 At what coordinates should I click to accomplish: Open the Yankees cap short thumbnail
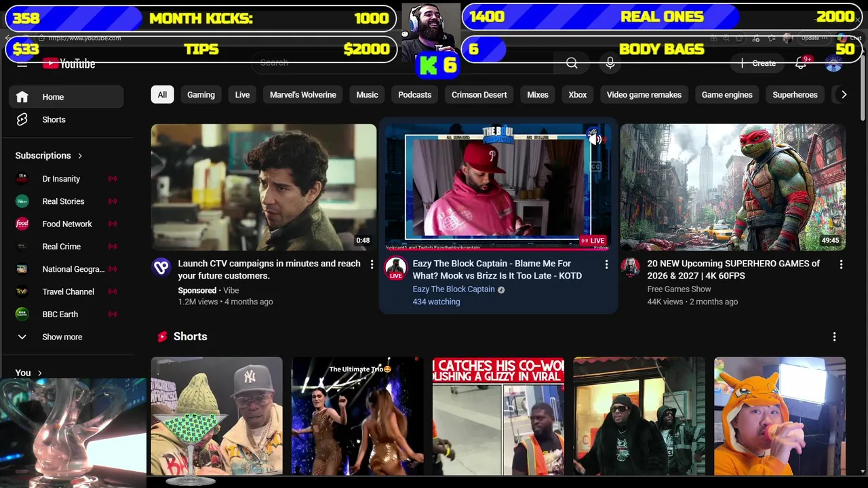point(217,416)
